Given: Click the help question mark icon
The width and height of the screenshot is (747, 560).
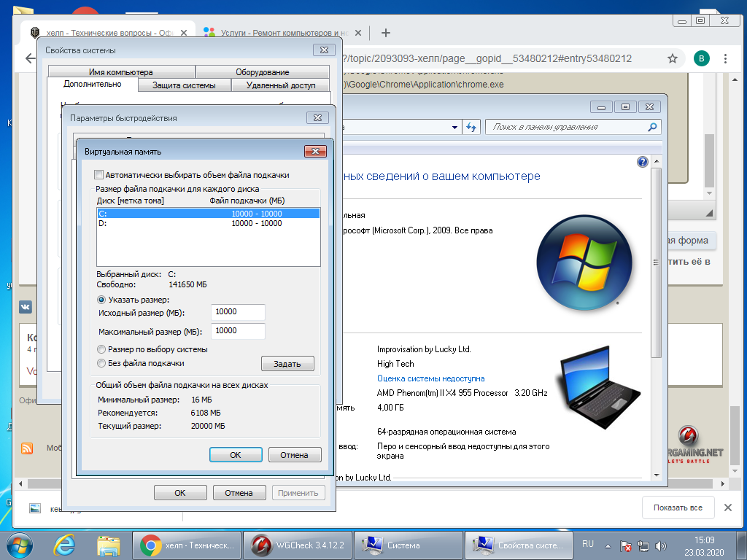Looking at the screenshot, I should (643, 162).
